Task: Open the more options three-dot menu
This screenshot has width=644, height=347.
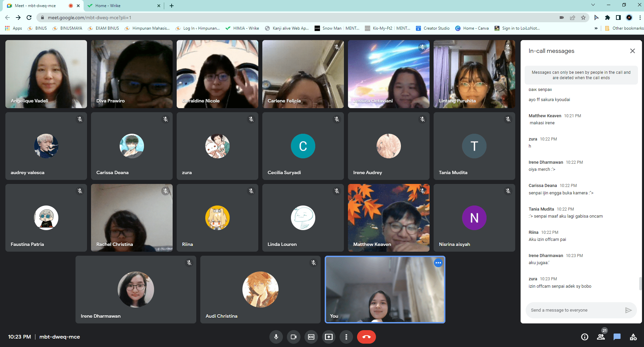Action: [346, 337]
